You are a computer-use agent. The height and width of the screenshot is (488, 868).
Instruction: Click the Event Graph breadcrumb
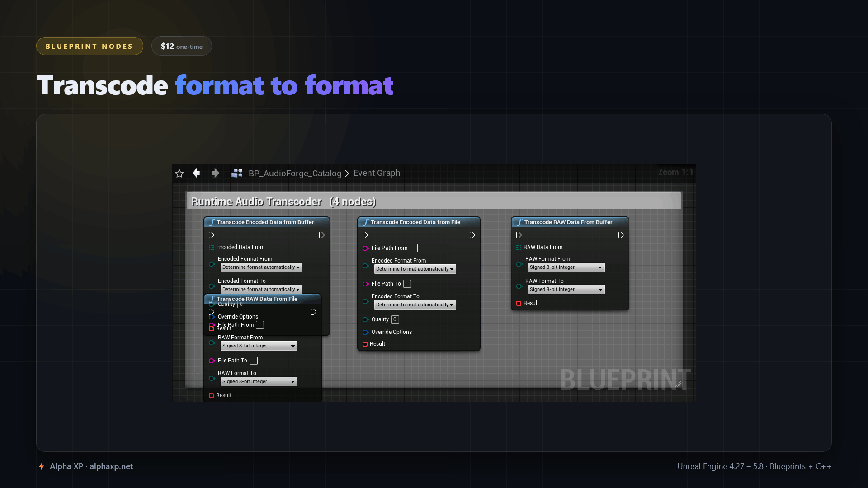tap(377, 173)
